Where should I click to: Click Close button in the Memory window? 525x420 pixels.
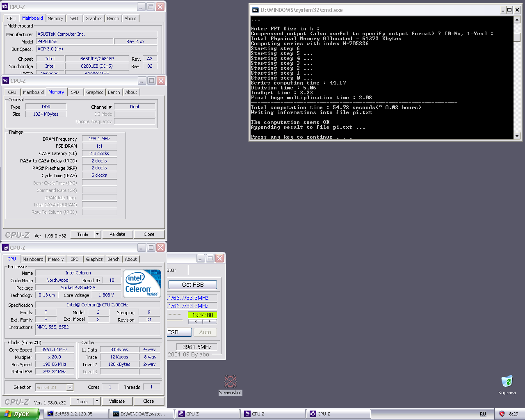(149, 234)
